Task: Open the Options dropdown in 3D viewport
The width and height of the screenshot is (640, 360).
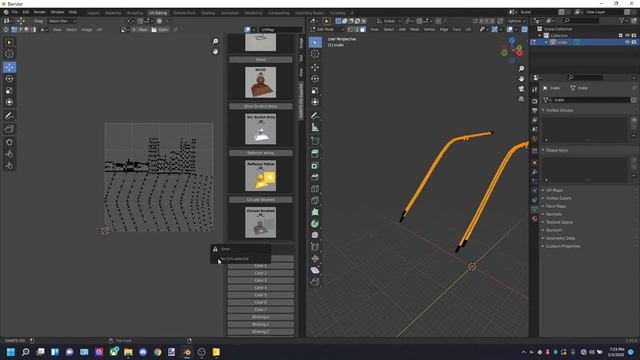Action: [516, 21]
